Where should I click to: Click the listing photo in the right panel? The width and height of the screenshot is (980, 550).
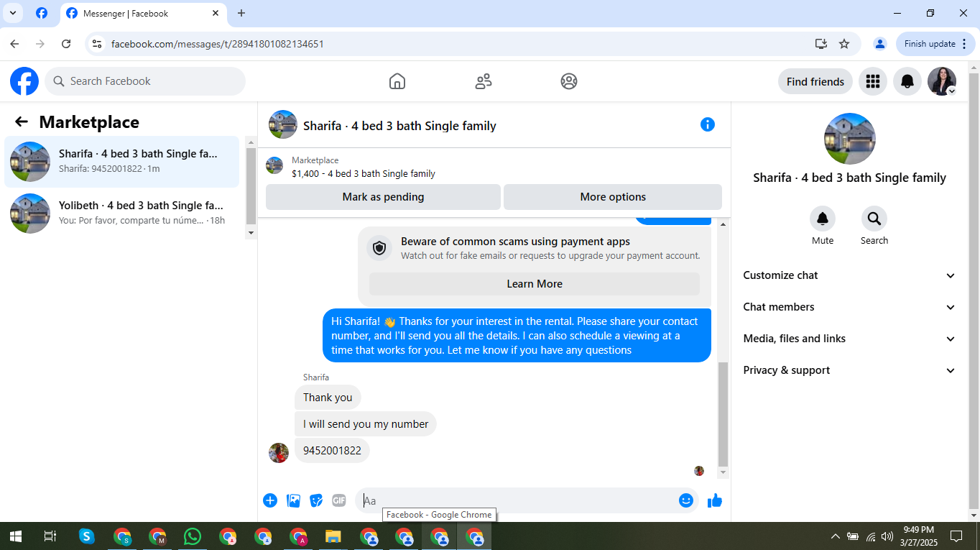850,139
